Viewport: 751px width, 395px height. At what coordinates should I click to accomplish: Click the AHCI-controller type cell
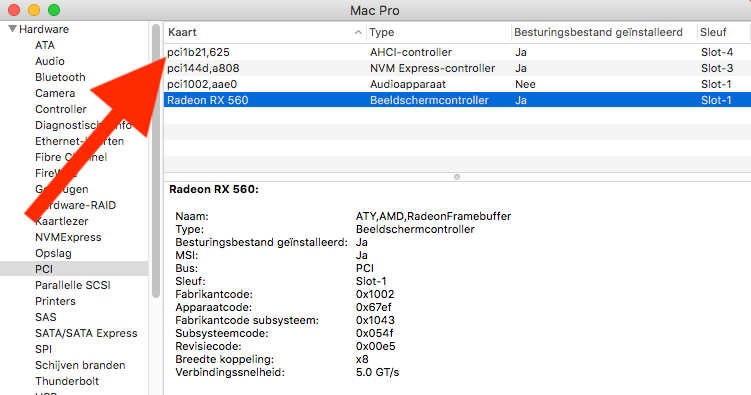tap(411, 52)
